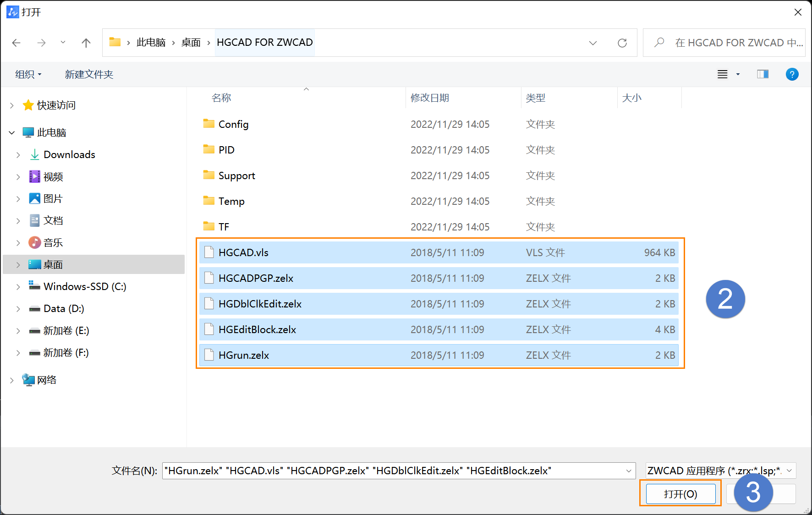Screen dimensions: 812x515
Task: Open ZWCAD 应用程序 file type dropdown
Action: click(x=721, y=471)
